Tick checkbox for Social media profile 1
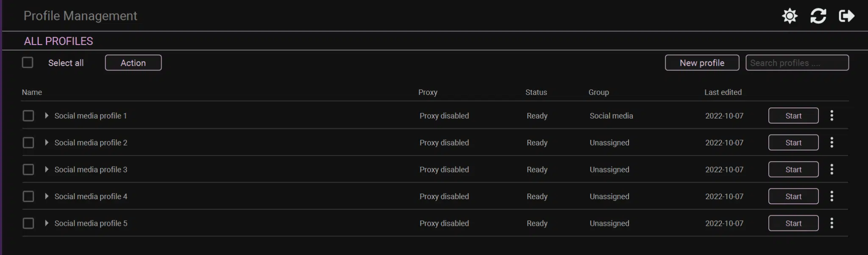This screenshot has height=255, width=868. [x=28, y=116]
